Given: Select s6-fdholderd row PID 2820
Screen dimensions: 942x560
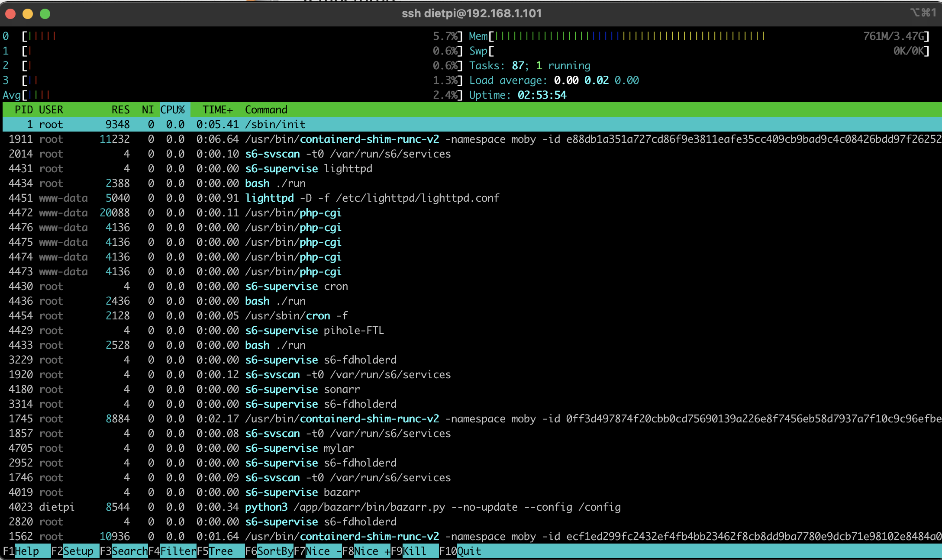Looking at the screenshot, I should click(x=472, y=521).
